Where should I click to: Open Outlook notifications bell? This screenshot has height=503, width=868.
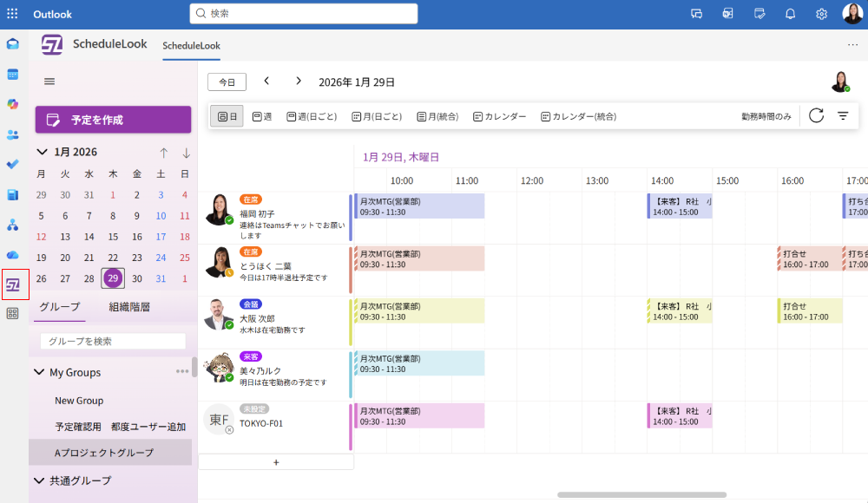click(790, 14)
